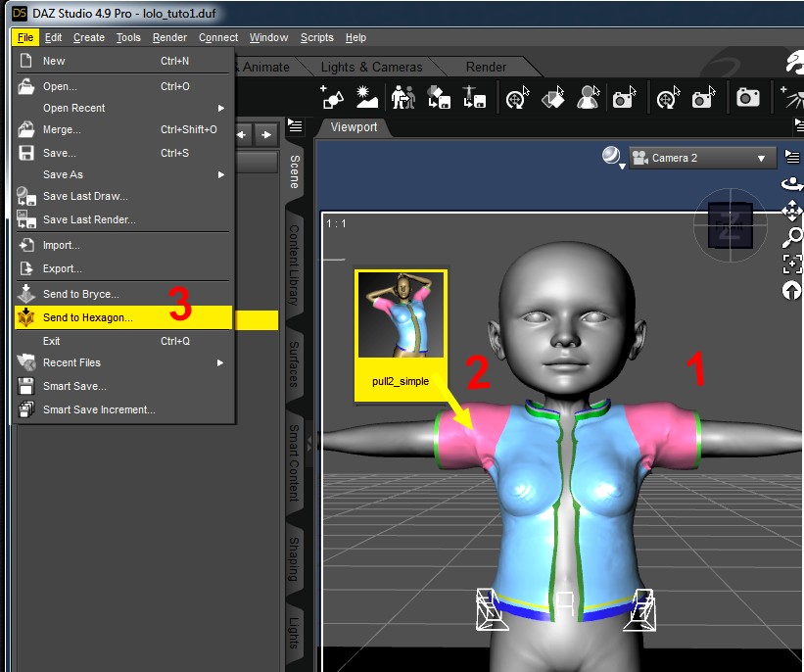
Task: Choose Save Last Render...
Action: (123, 219)
